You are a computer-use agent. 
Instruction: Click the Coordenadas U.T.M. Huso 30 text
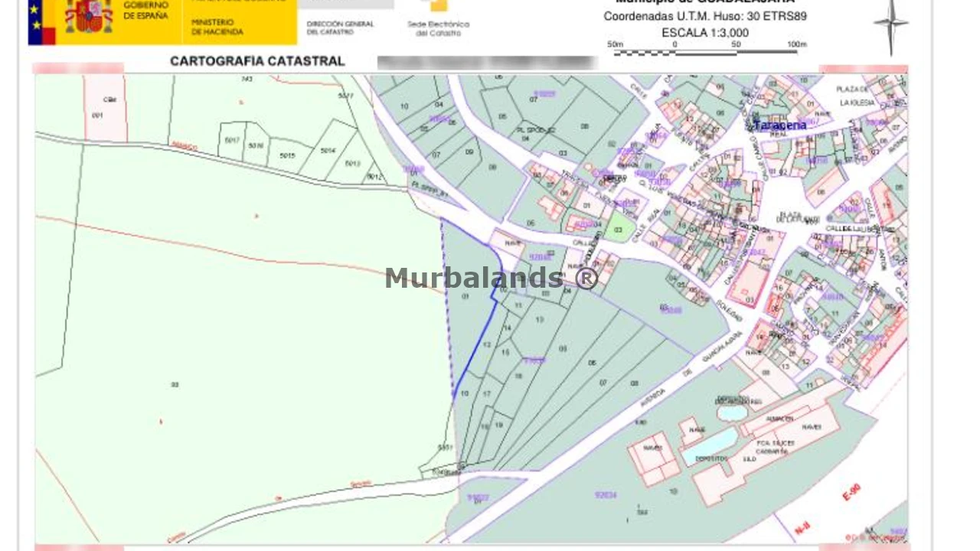tap(704, 16)
